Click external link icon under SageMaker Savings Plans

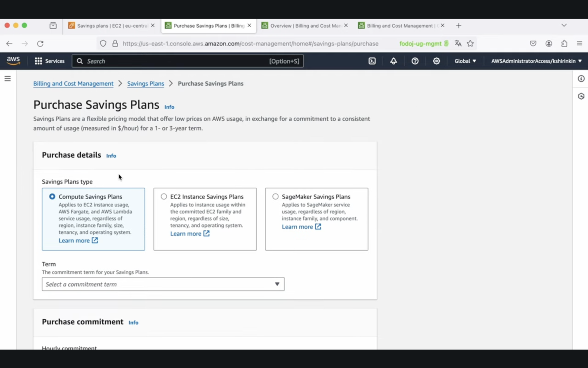tap(318, 226)
